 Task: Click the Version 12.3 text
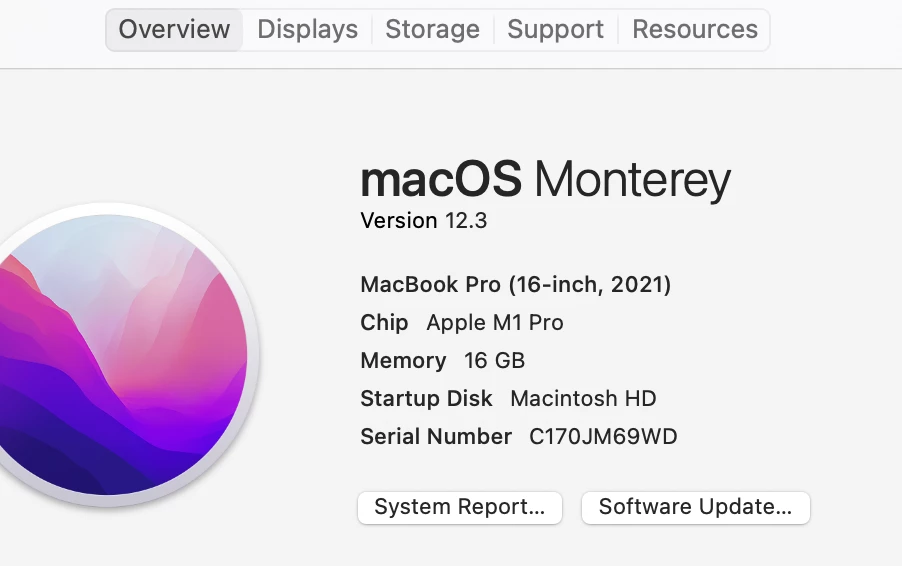pyautogui.click(x=423, y=221)
